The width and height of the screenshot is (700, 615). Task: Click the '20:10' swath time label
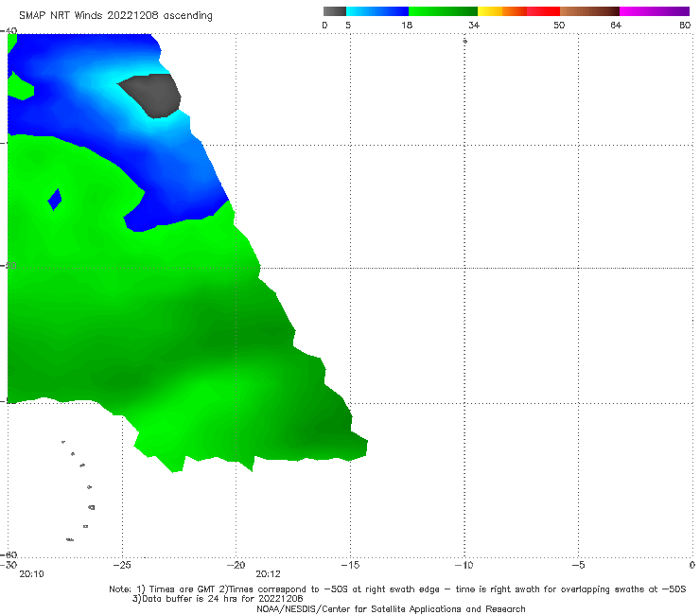click(x=32, y=574)
